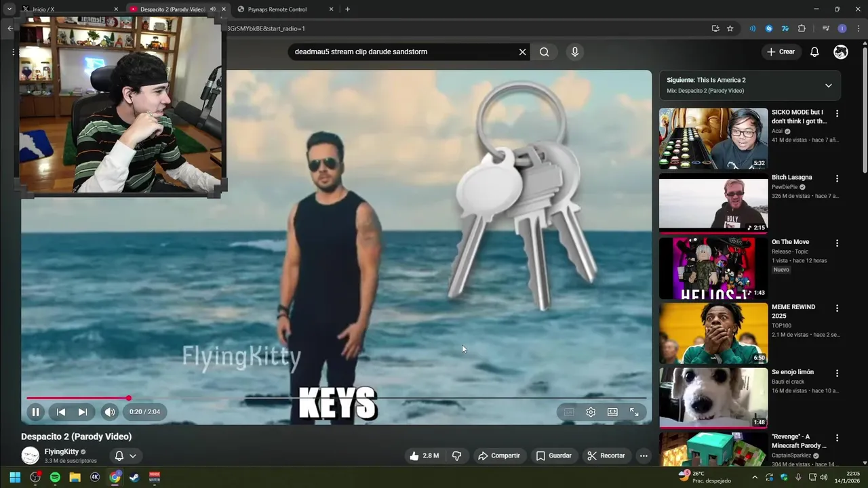Seek on the red video progress bar
This screenshot has height=488, width=868.
[x=336, y=398]
